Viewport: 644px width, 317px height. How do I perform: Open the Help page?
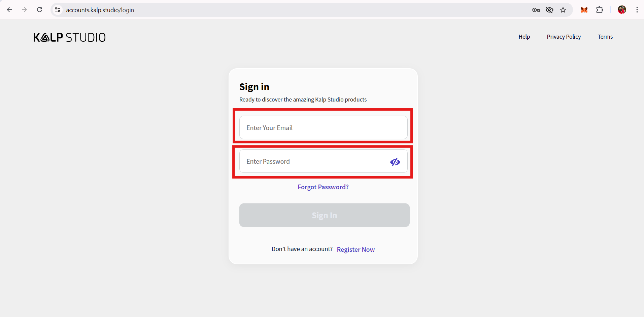(x=524, y=37)
